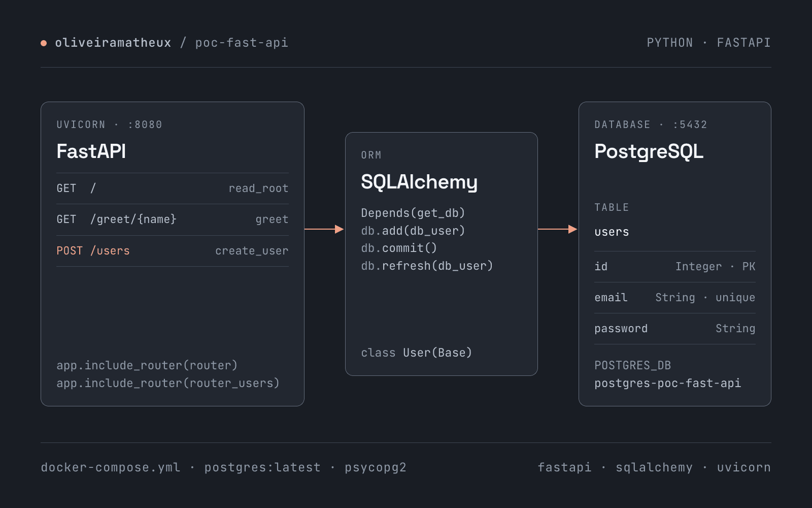Click the app.include_router(router_users) line
Image resolution: width=812 pixels, height=508 pixels.
[x=168, y=383]
